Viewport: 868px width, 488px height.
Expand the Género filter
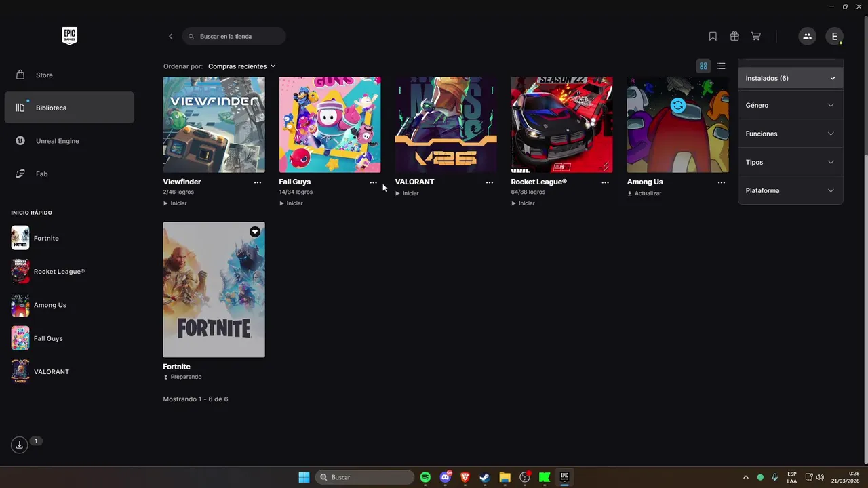coord(791,105)
